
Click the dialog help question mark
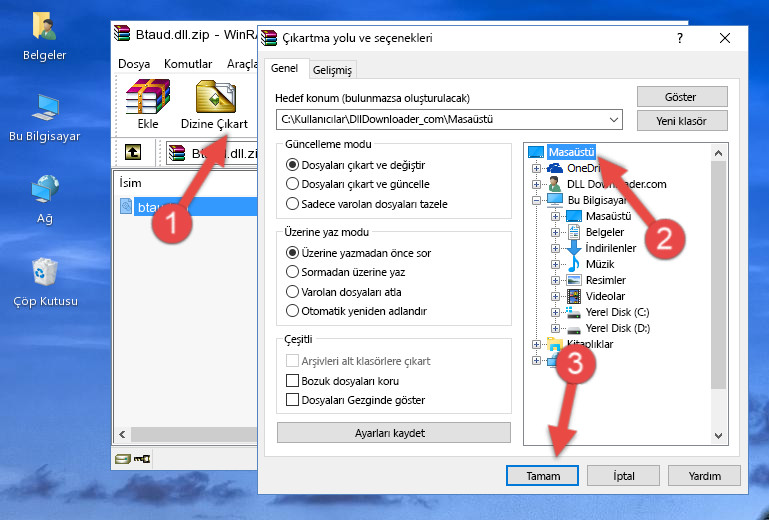[x=680, y=38]
